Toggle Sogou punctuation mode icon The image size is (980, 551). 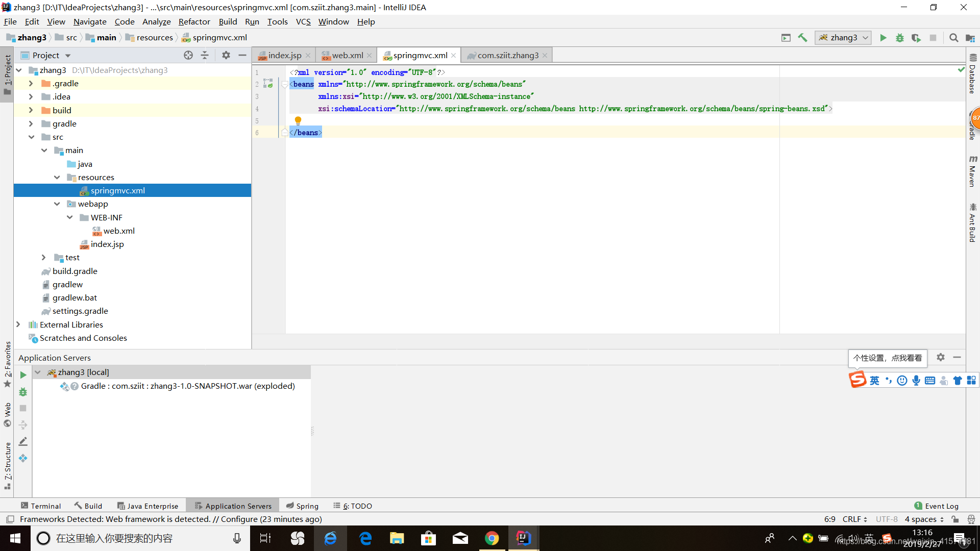(x=888, y=381)
